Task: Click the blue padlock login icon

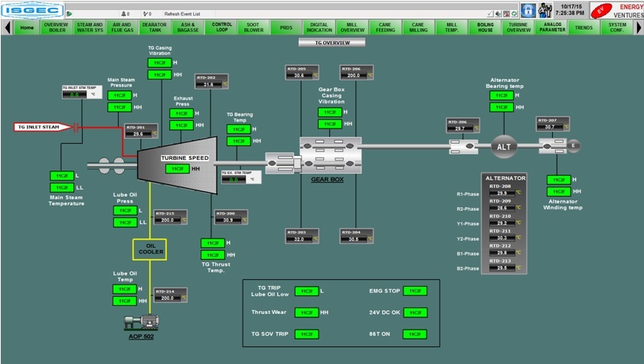Action: point(528,10)
